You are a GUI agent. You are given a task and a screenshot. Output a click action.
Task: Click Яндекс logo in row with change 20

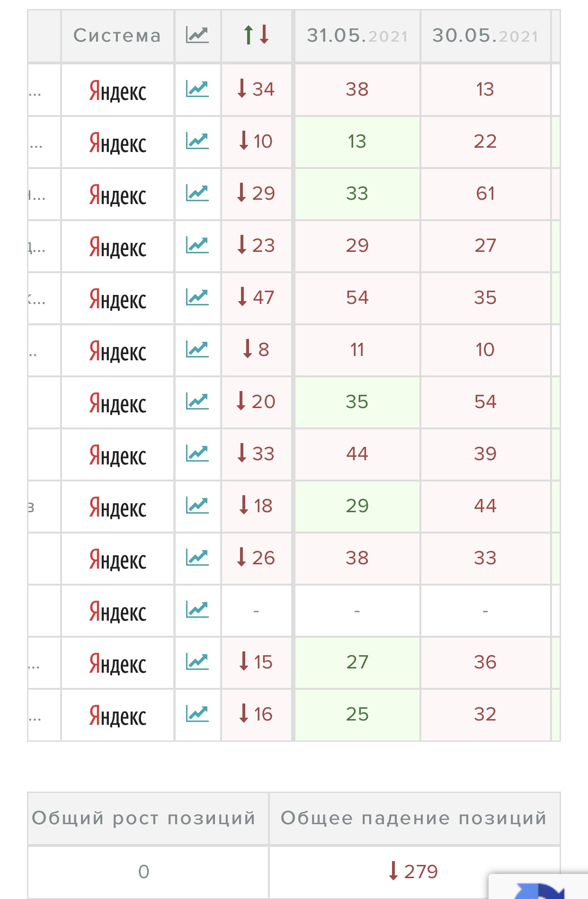point(117,402)
